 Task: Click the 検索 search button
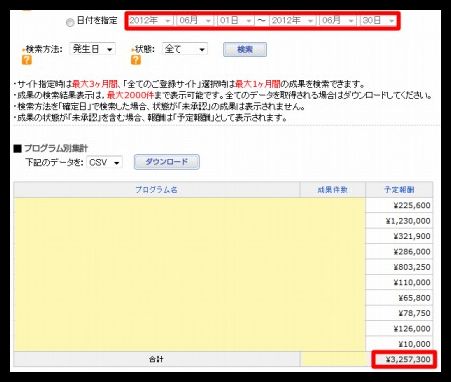pyautogui.click(x=245, y=50)
